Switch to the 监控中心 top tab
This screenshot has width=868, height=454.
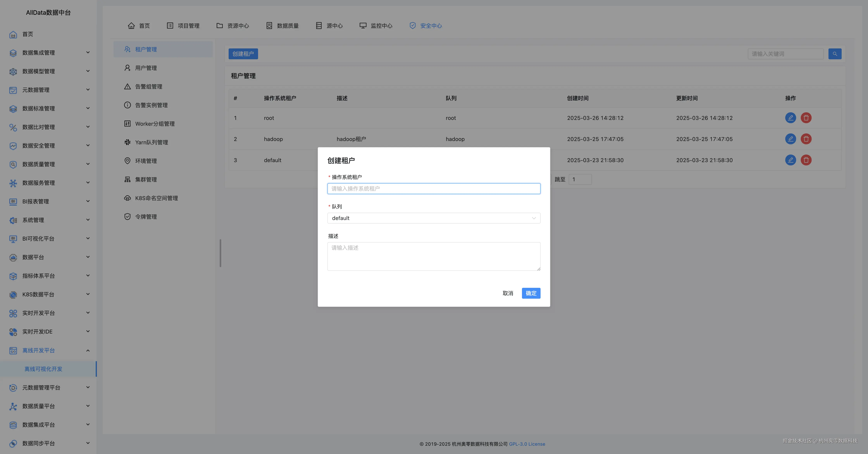tap(376, 26)
